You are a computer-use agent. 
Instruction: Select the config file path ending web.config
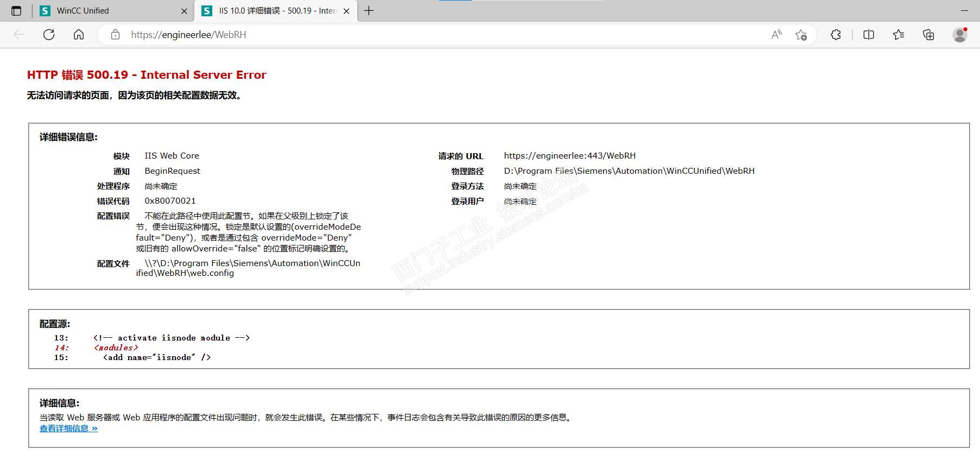(x=248, y=268)
